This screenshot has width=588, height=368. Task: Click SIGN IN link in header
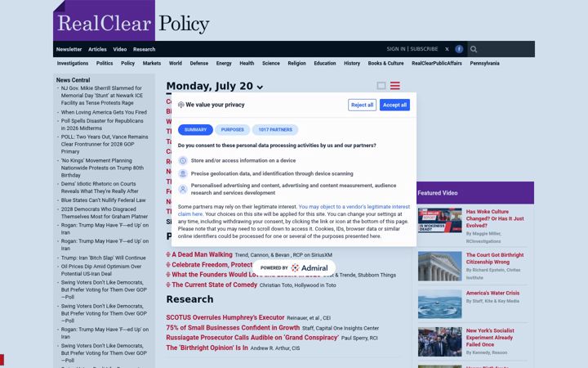coord(396,49)
